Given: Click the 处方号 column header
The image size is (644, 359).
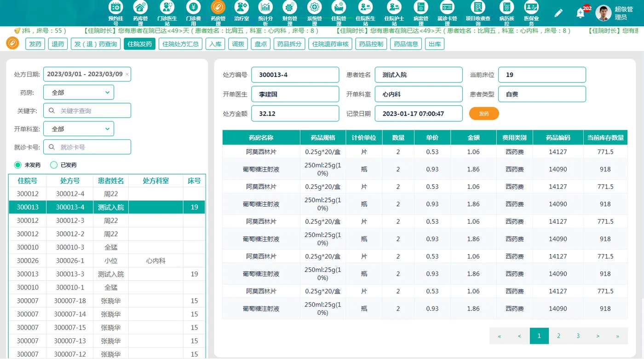Looking at the screenshot, I should 70,181.
